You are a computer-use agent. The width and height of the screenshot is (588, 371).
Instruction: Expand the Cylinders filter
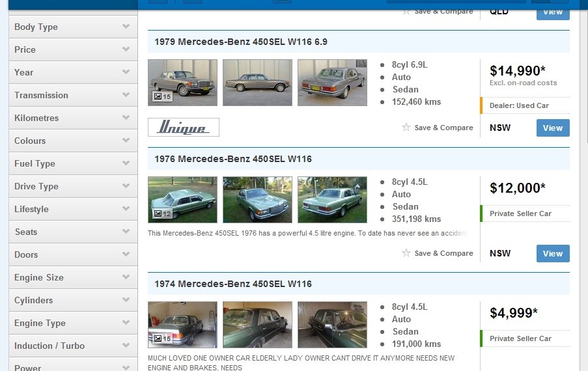click(x=73, y=300)
